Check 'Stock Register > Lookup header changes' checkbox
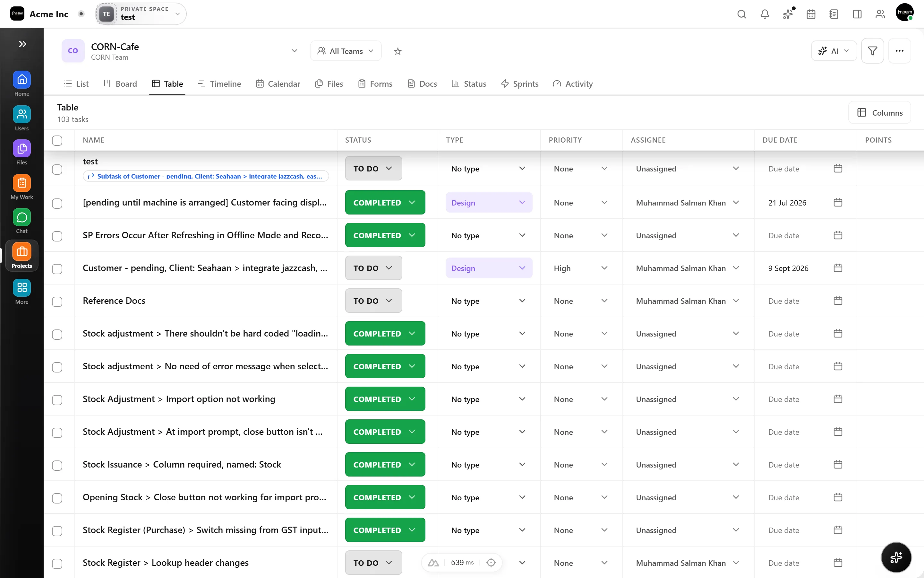 click(x=57, y=564)
